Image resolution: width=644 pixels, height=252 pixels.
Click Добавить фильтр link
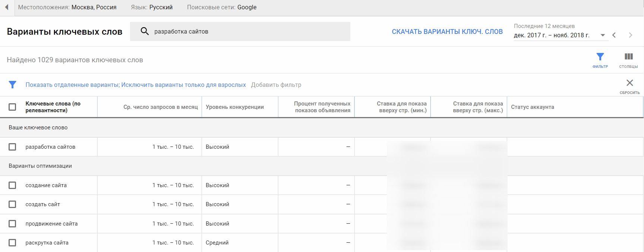276,85
